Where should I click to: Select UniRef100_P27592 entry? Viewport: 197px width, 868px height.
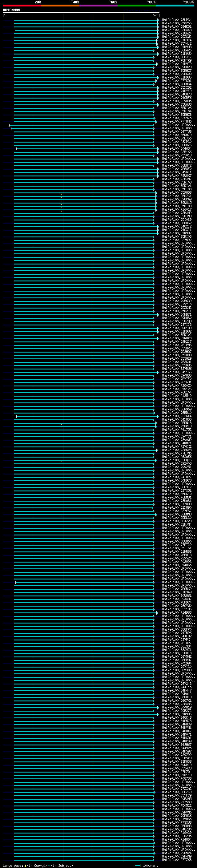pos(177,240)
